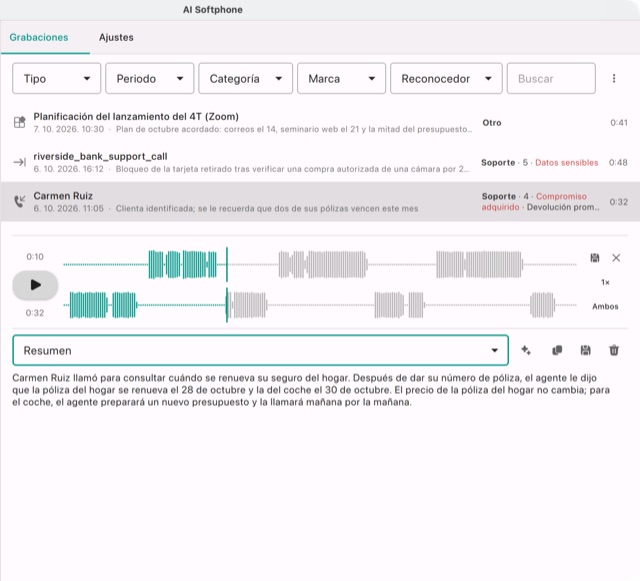Click the Otro category label

[492, 122]
